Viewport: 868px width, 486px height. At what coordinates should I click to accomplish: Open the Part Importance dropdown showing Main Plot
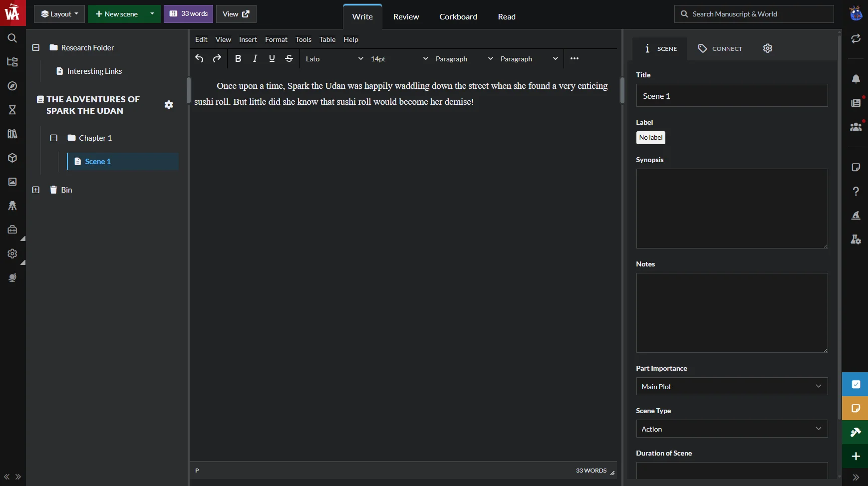click(x=732, y=386)
